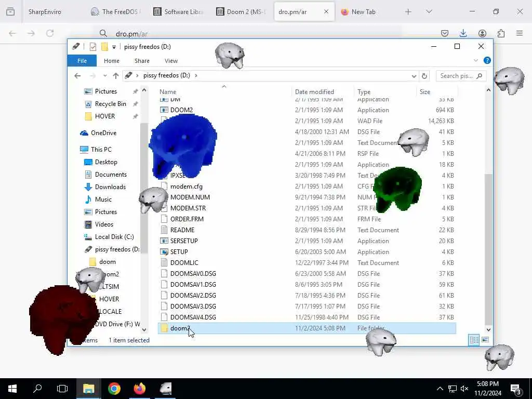The height and width of the screenshot is (399, 532).
Task: Go up one folder level in Explorer
Action: pos(116,76)
